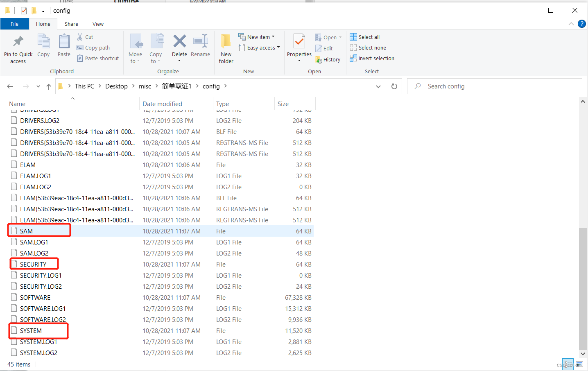Click the quick access new folder icon
Image resolution: width=588 pixels, height=371 pixels.
coord(34,11)
